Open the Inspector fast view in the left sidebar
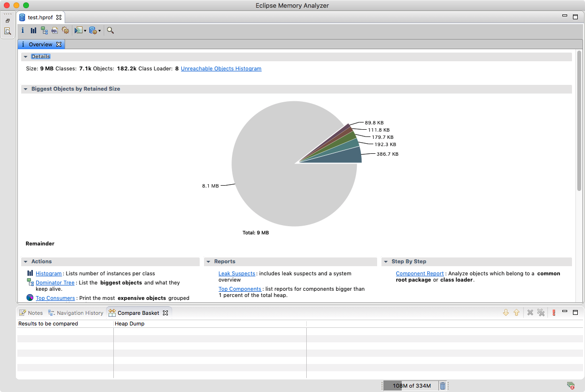Image resolution: width=585 pixels, height=392 pixels. [8, 31]
